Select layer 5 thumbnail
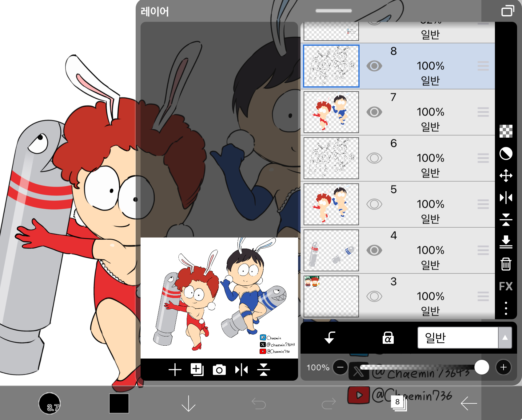Viewport: 522px width, 420px height. (331, 204)
